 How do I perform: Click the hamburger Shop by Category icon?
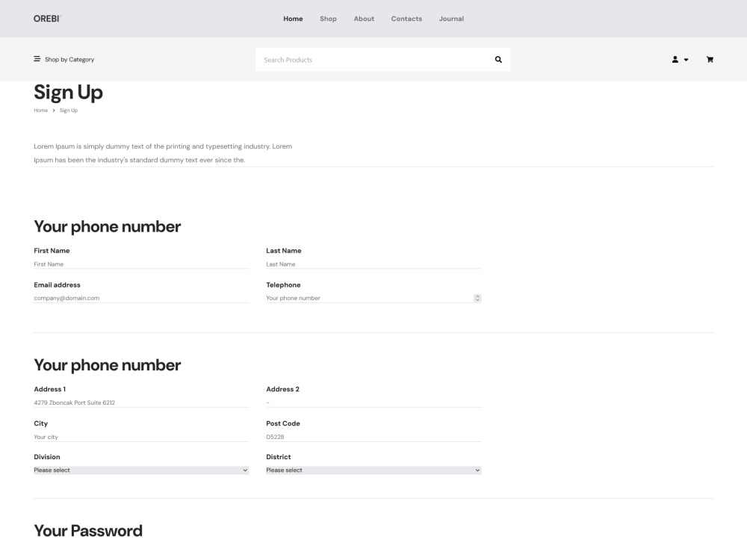37,59
